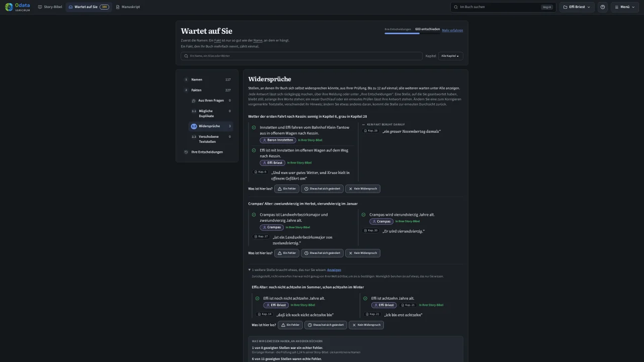Open the Kap. 14 source chip
The height and width of the screenshot is (362, 644).
[264, 314]
